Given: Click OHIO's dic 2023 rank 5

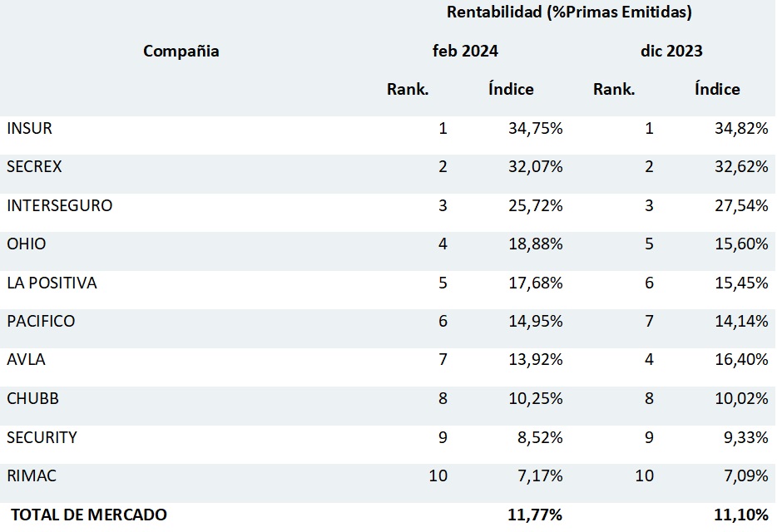Looking at the screenshot, I should (649, 244).
